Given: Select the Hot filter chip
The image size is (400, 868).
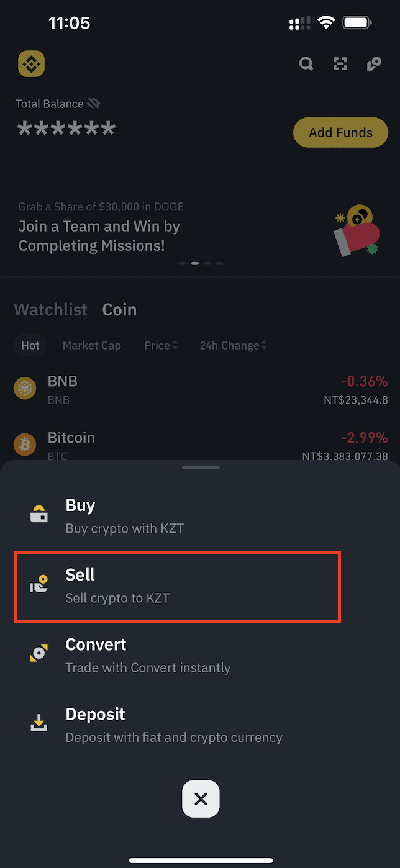Looking at the screenshot, I should 30,345.
